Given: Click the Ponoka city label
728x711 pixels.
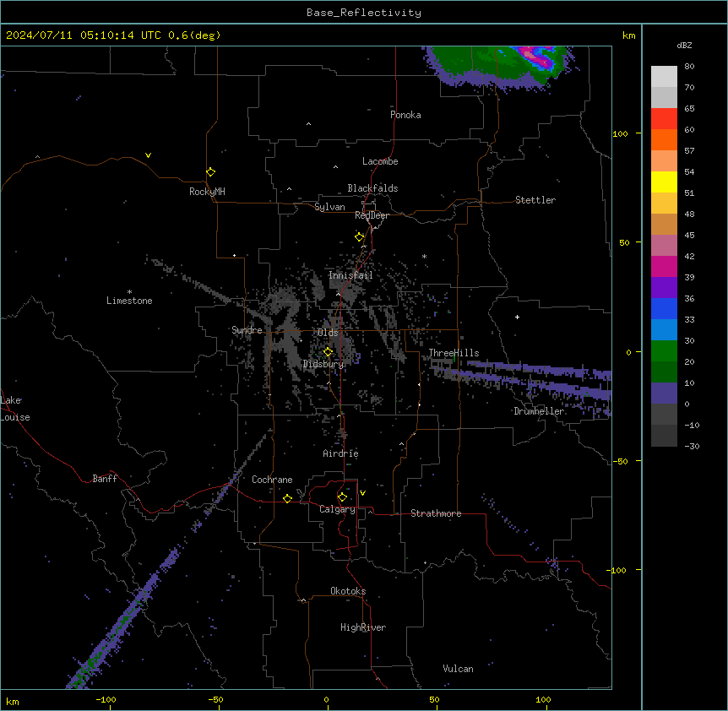Looking at the screenshot, I should point(405,115).
